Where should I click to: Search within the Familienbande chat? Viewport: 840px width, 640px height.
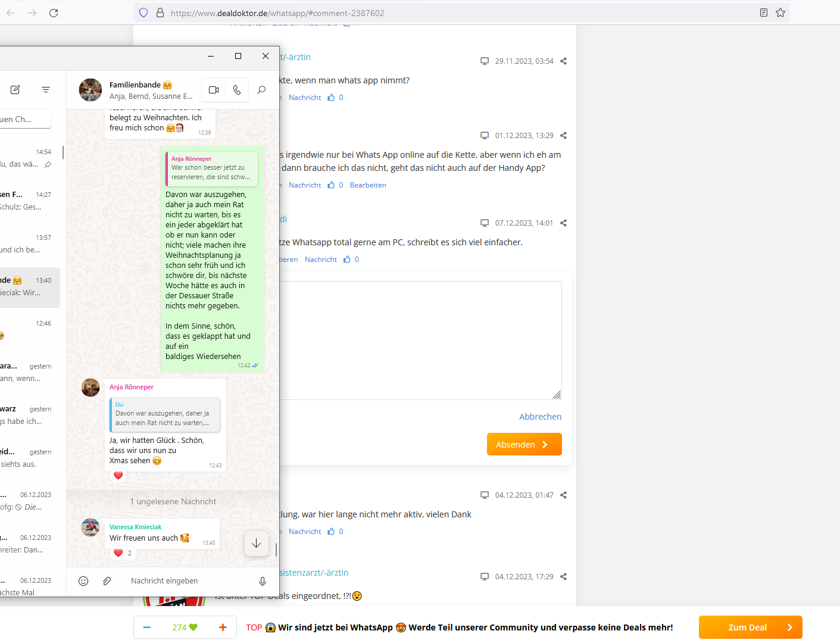coord(261,90)
